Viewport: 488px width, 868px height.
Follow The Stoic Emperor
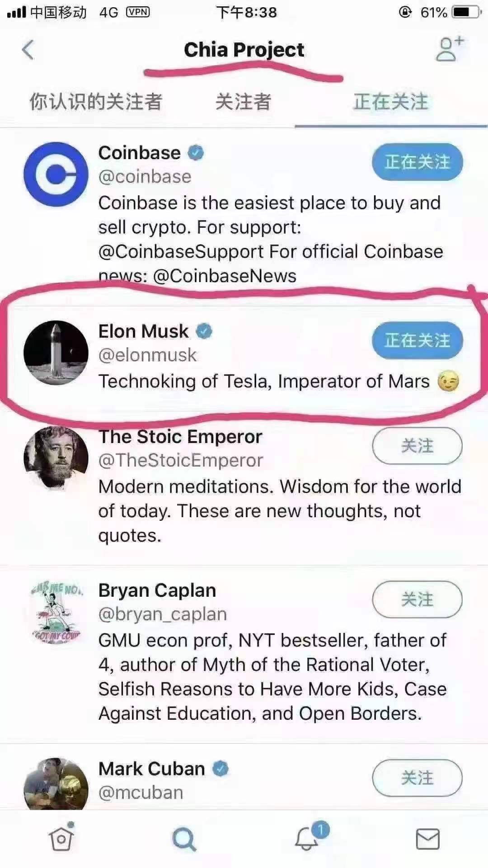point(417,446)
